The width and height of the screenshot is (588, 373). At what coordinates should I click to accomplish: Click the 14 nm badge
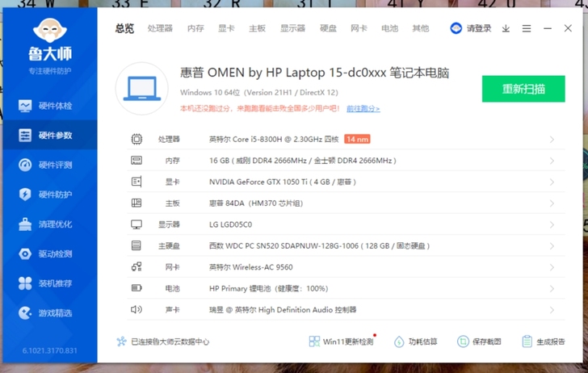(357, 139)
